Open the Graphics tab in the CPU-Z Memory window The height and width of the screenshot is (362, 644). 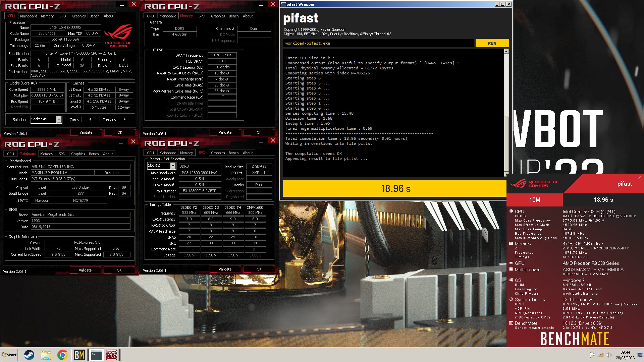point(218,16)
